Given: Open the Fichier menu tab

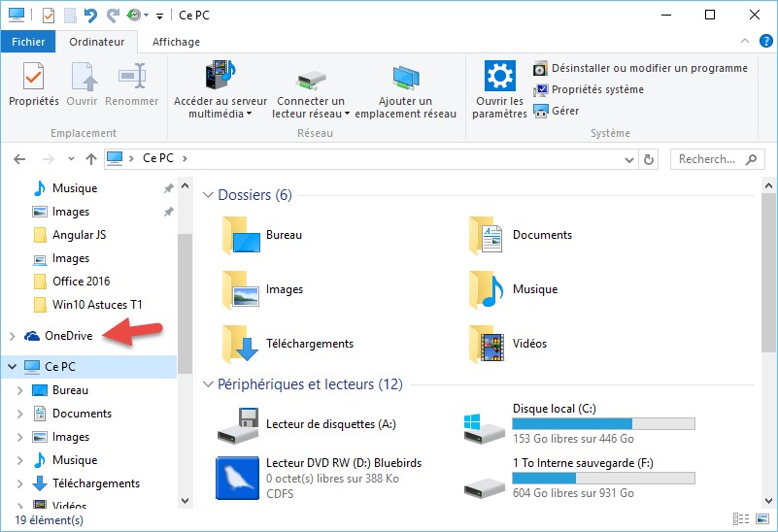Looking at the screenshot, I should click(28, 42).
